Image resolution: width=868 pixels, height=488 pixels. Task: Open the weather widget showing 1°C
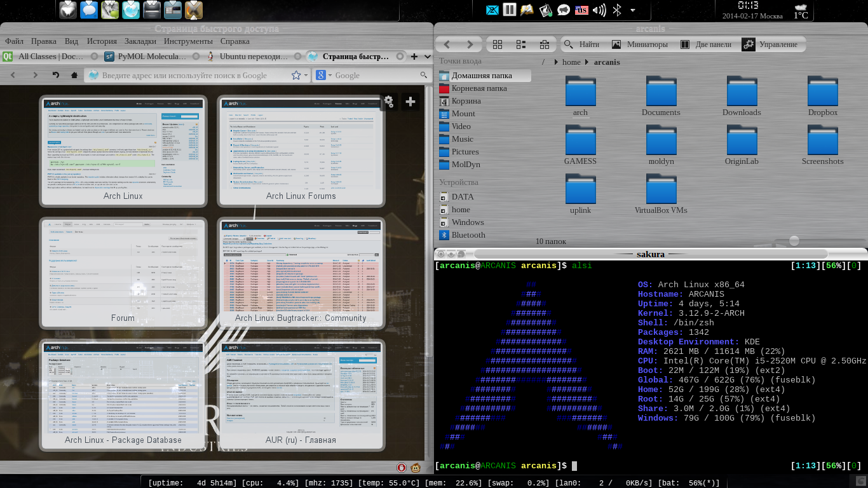(801, 11)
